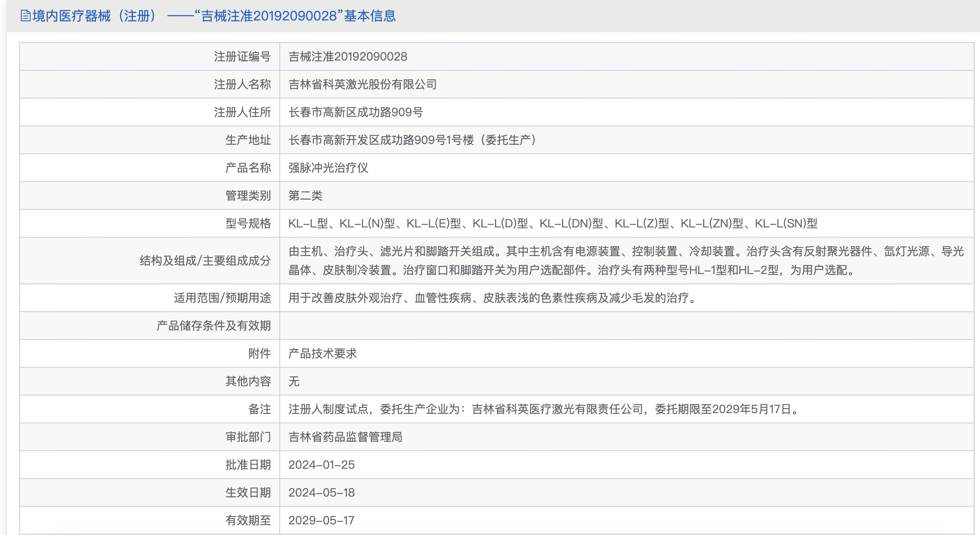Select the 注册证编号 label cell
This screenshot has width=980, height=535.
point(150,56)
